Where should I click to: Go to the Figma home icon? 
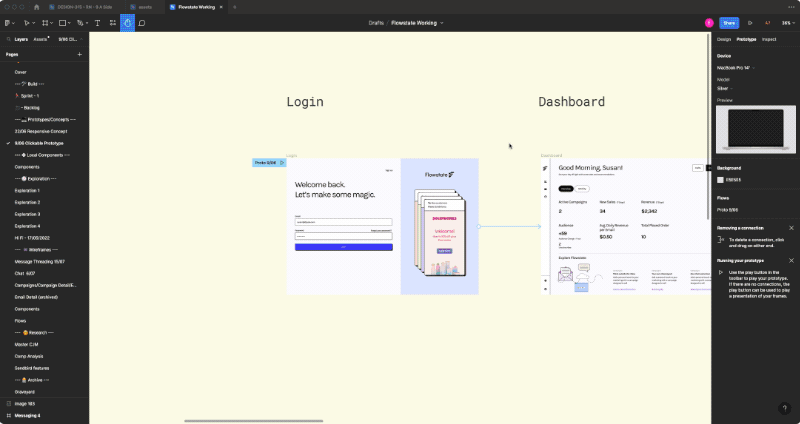coord(36,7)
